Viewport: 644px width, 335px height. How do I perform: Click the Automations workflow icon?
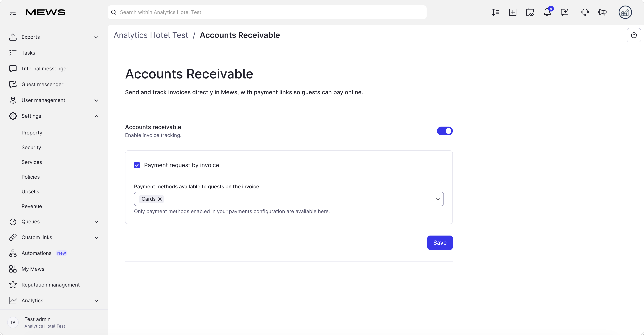point(13,253)
